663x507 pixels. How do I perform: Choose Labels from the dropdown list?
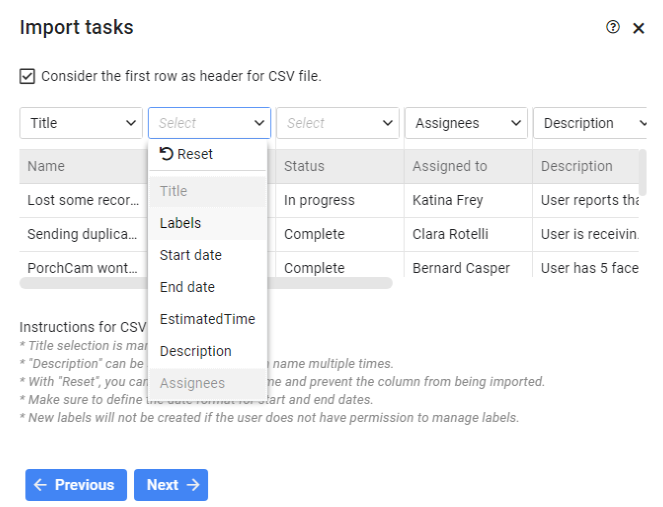coord(208,223)
